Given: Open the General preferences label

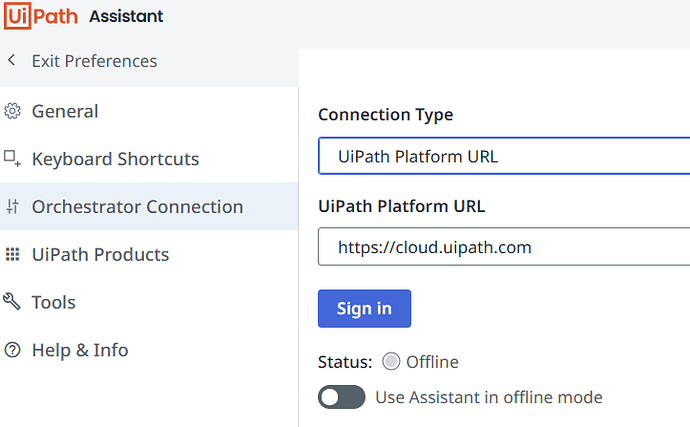Looking at the screenshot, I should pos(65,111).
